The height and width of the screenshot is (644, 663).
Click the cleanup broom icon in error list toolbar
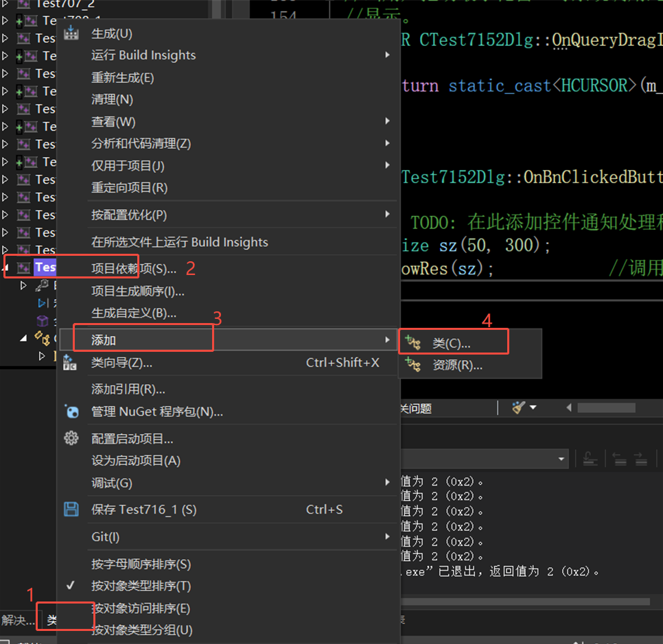click(x=518, y=408)
